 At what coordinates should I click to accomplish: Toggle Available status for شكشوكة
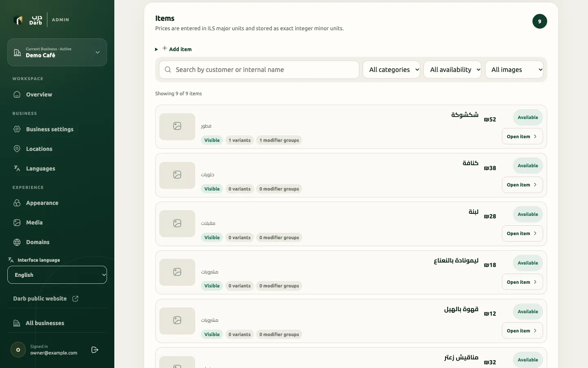point(528,117)
